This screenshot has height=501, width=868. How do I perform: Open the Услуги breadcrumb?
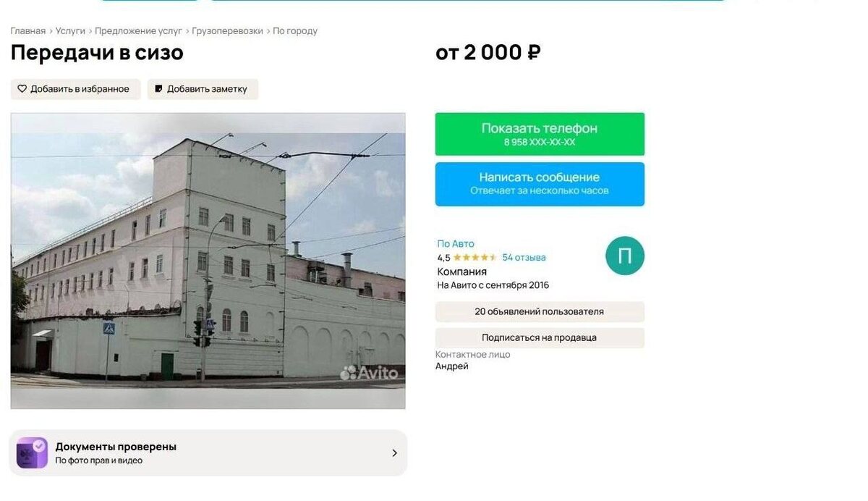point(70,31)
